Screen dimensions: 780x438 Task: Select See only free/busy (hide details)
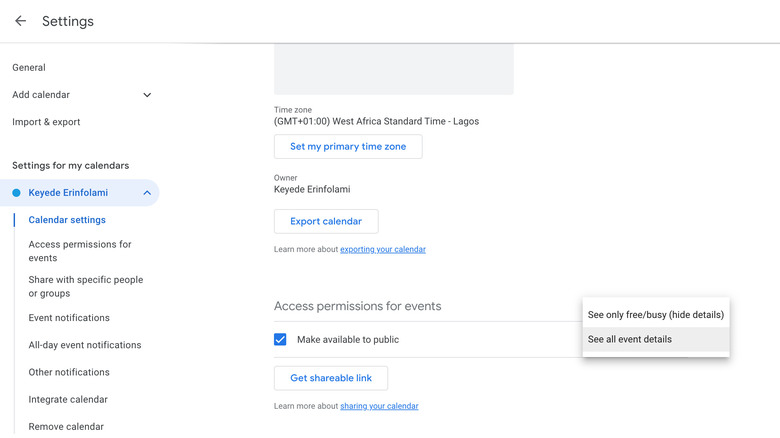pyautogui.click(x=655, y=315)
